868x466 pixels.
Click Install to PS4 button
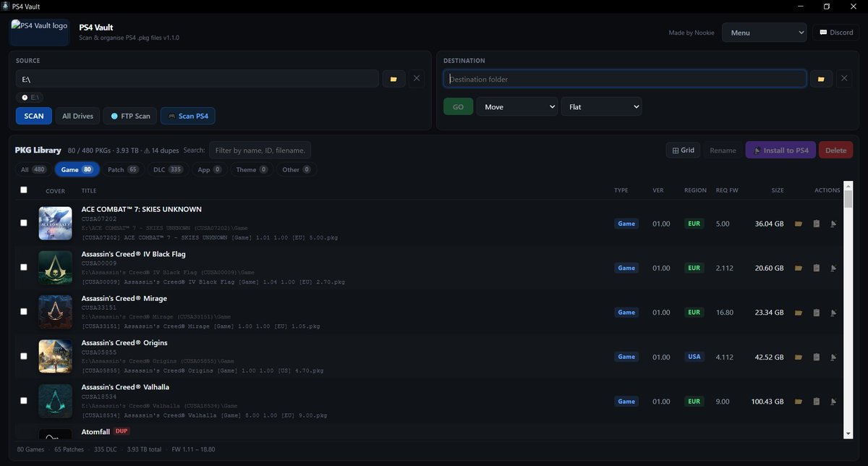(780, 151)
